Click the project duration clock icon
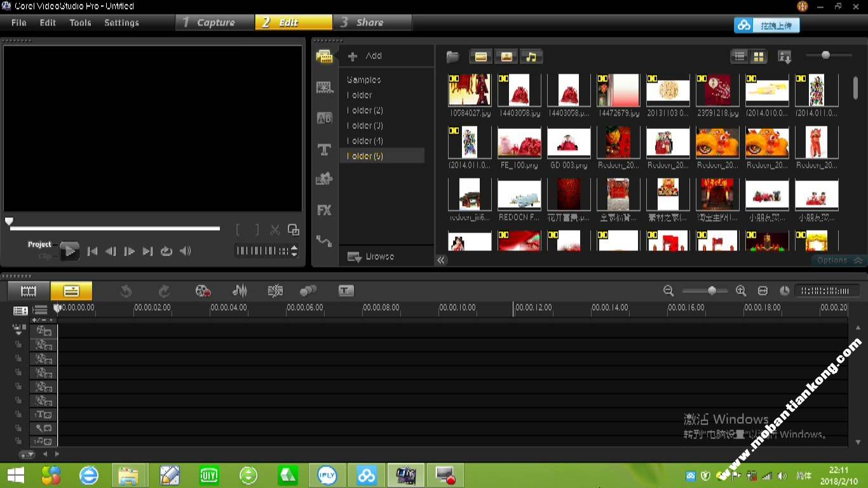This screenshot has width=868, height=488. 785,291
